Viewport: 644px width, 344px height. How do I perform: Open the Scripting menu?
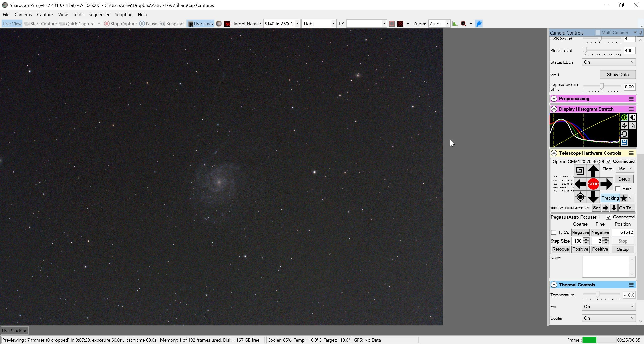pos(124,15)
